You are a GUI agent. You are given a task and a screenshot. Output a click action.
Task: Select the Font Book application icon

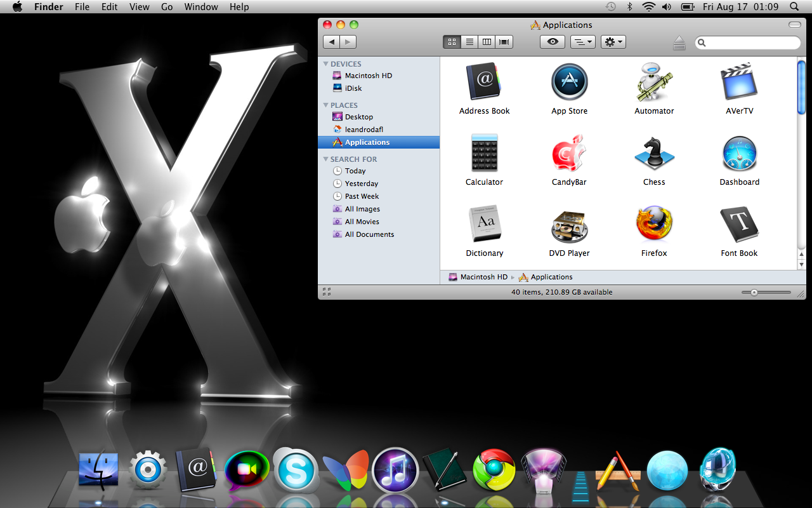(739, 224)
